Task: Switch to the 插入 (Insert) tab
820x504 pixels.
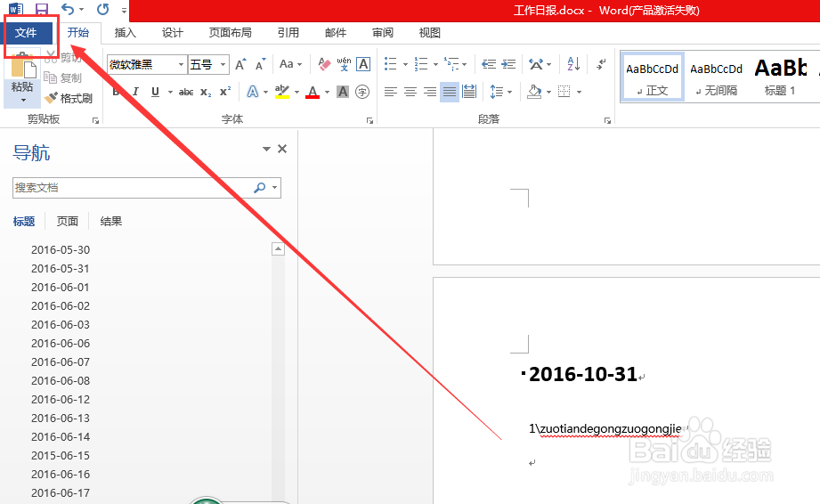Action: click(x=125, y=33)
